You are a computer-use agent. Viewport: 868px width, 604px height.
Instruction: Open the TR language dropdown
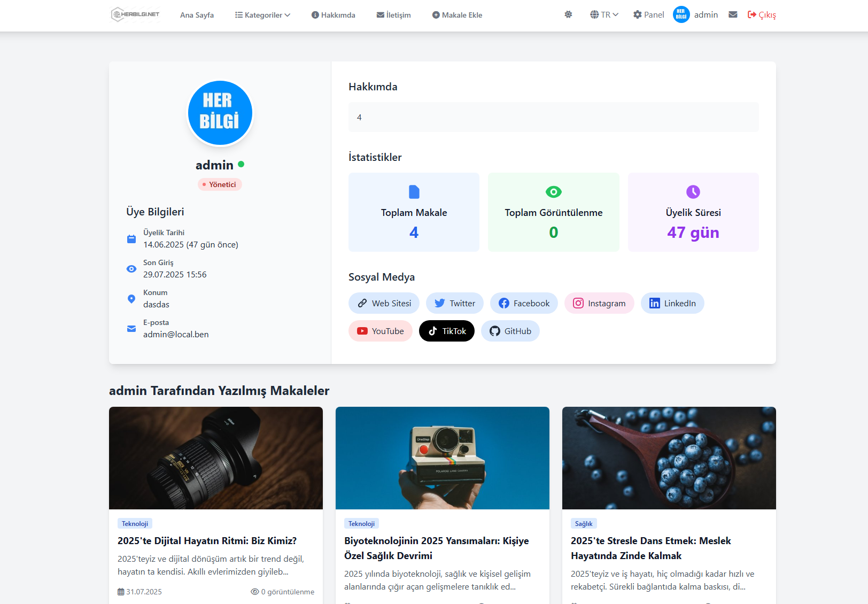[604, 14]
